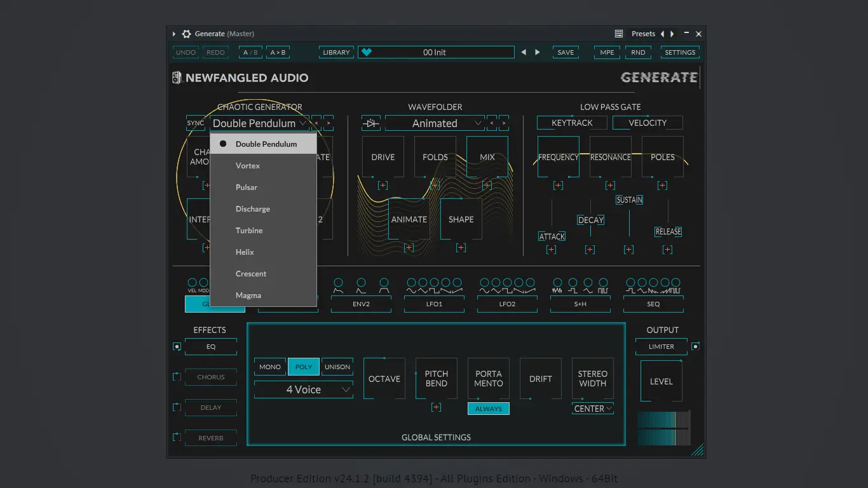This screenshot has height=488, width=868.
Task: Open the CENTER stereo width dropdown
Action: tap(593, 409)
